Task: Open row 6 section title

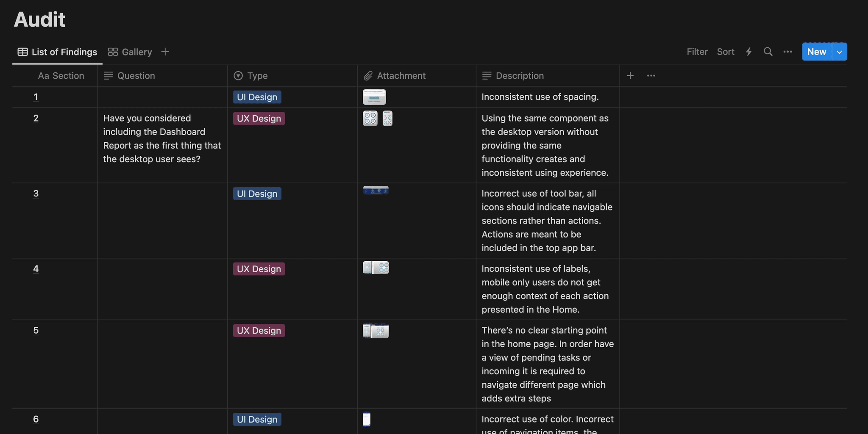Action: 36,419
